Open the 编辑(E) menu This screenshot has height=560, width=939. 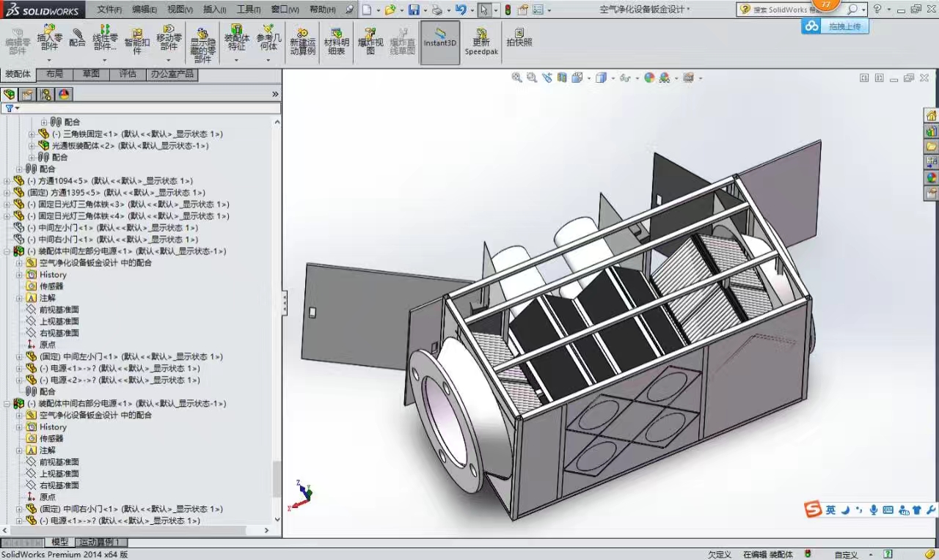click(145, 10)
